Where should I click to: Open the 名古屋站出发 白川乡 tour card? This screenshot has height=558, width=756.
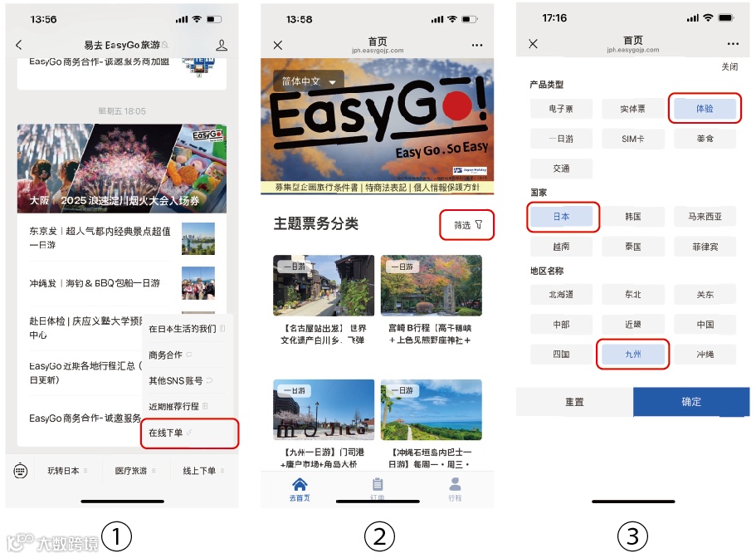(x=324, y=300)
